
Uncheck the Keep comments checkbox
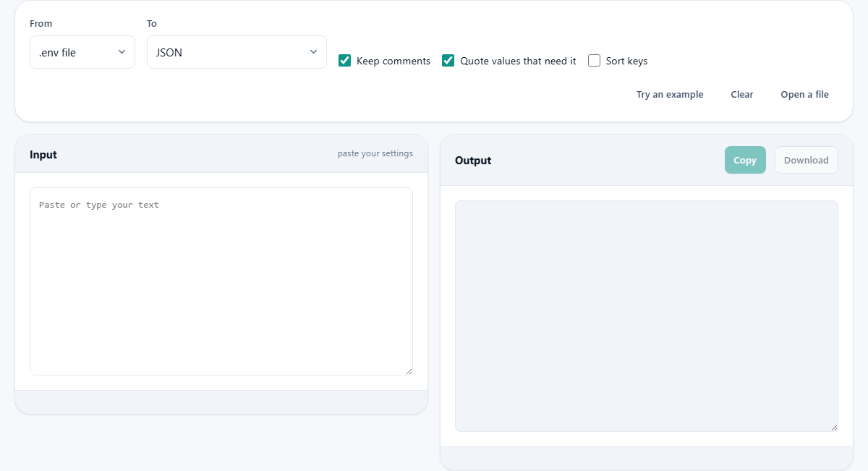click(345, 61)
